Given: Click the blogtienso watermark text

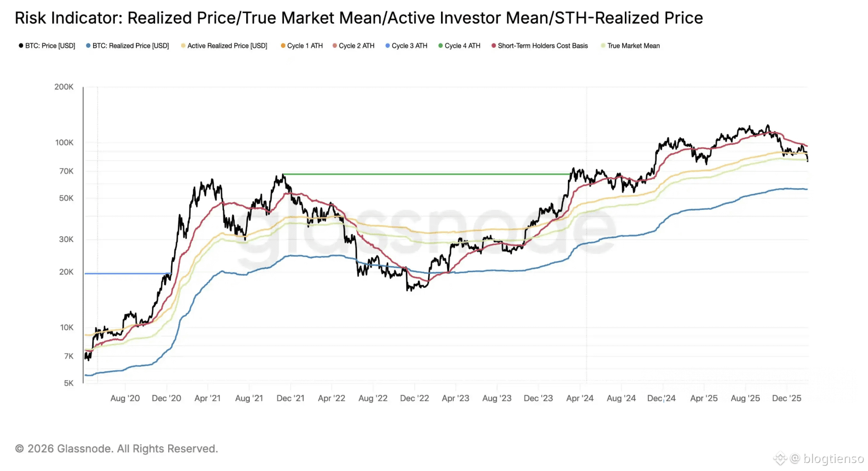Looking at the screenshot, I should pyautogui.click(x=833, y=458).
